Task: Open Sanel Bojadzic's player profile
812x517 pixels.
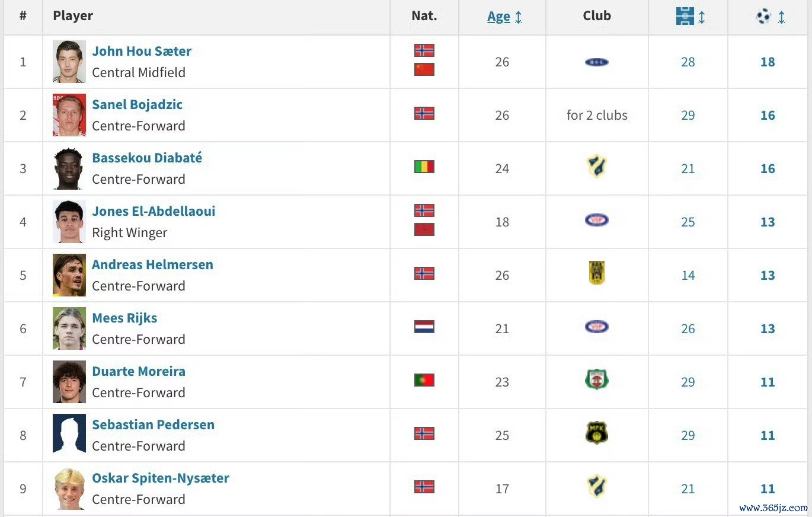Action: (137, 104)
